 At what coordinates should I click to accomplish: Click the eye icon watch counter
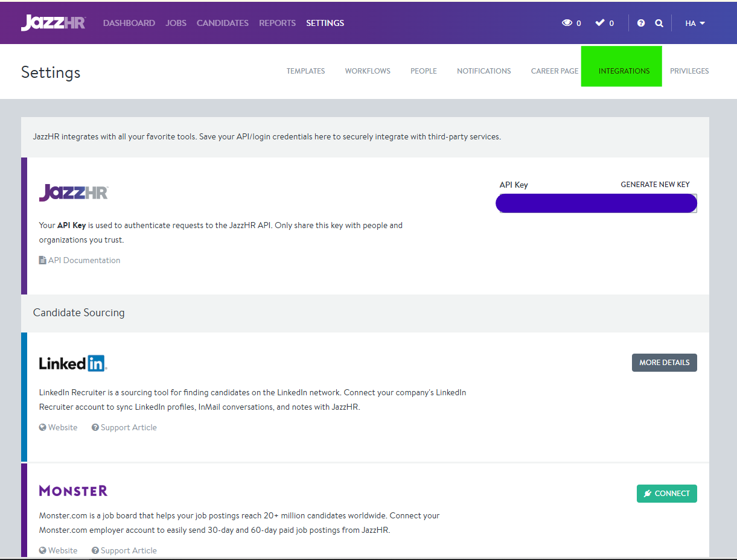(567, 23)
